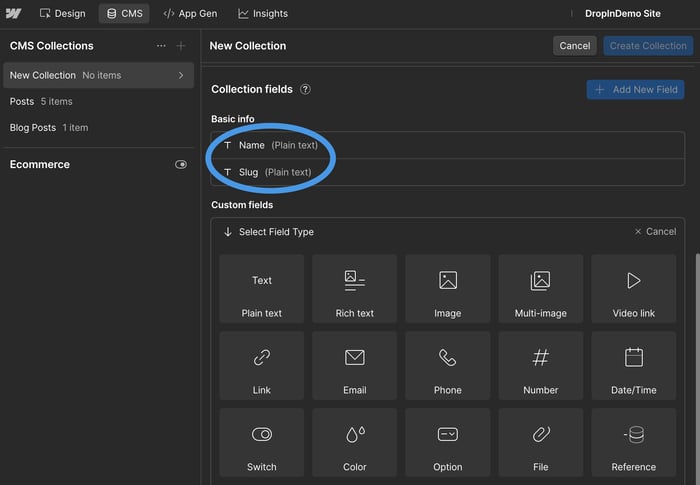The height and width of the screenshot is (485, 700).
Task: Open the Insights tab
Action: pyautogui.click(x=263, y=13)
